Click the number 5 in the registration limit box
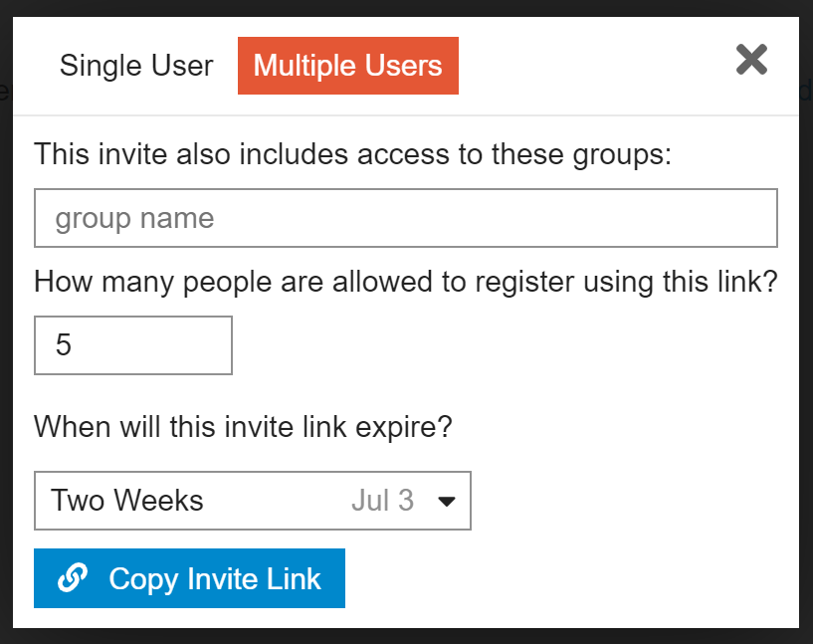 (64, 344)
